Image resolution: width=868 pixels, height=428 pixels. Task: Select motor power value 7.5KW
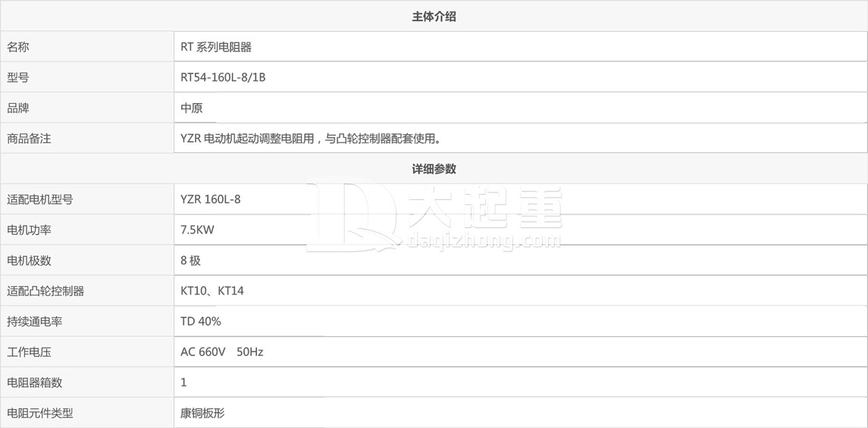point(197,230)
